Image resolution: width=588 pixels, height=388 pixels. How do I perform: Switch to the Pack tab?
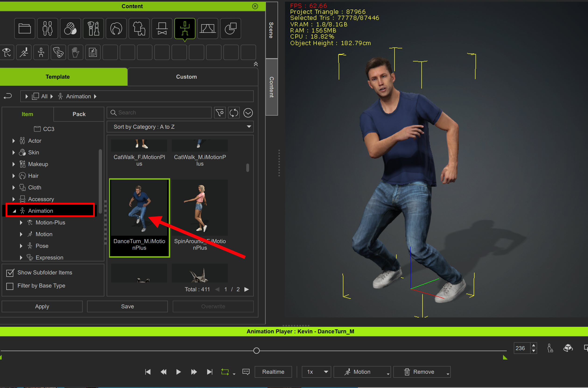[79, 114]
